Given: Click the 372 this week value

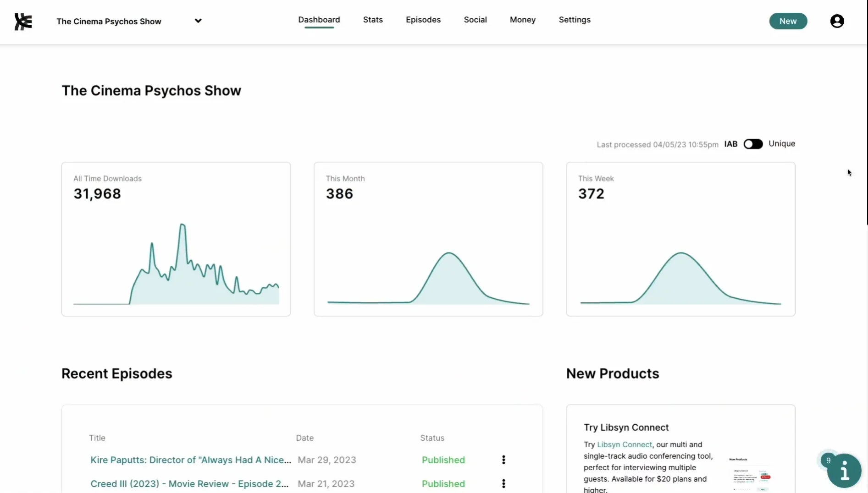Looking at the screenshot, I should pos(591,194).
